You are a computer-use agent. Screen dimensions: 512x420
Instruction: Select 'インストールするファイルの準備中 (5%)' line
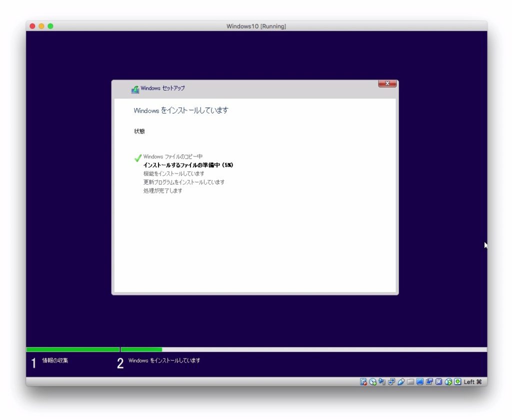pos(188,165)
